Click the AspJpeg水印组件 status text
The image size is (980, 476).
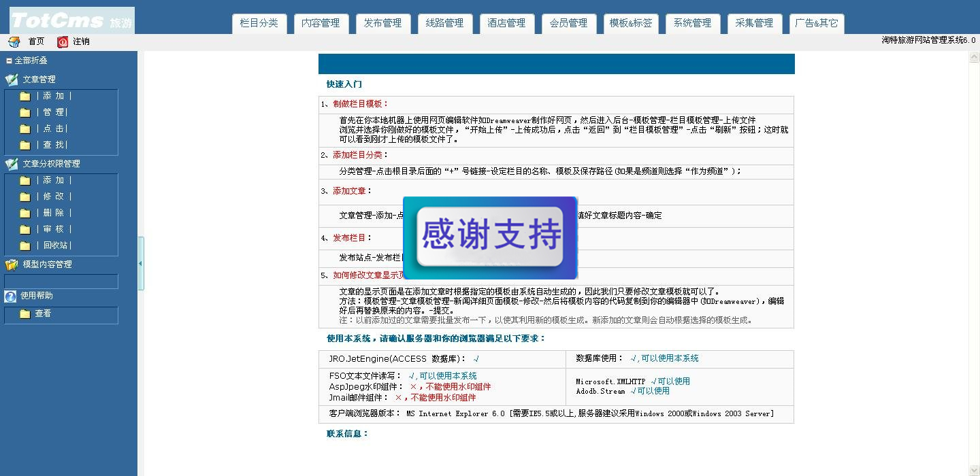pyautogui.click(x=410, y=387)
